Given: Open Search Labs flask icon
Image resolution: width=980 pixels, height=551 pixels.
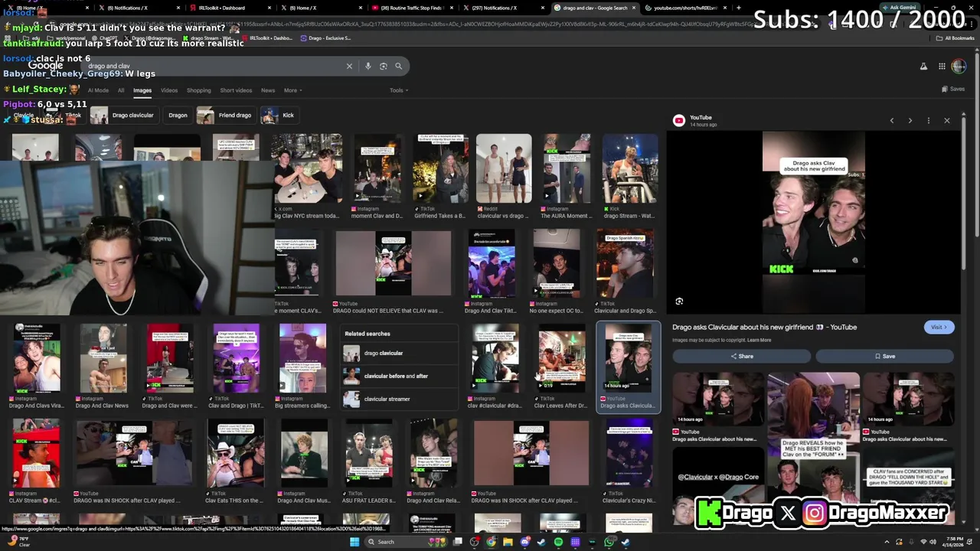Looking at the screenshot, I should (x=923, y=67).
